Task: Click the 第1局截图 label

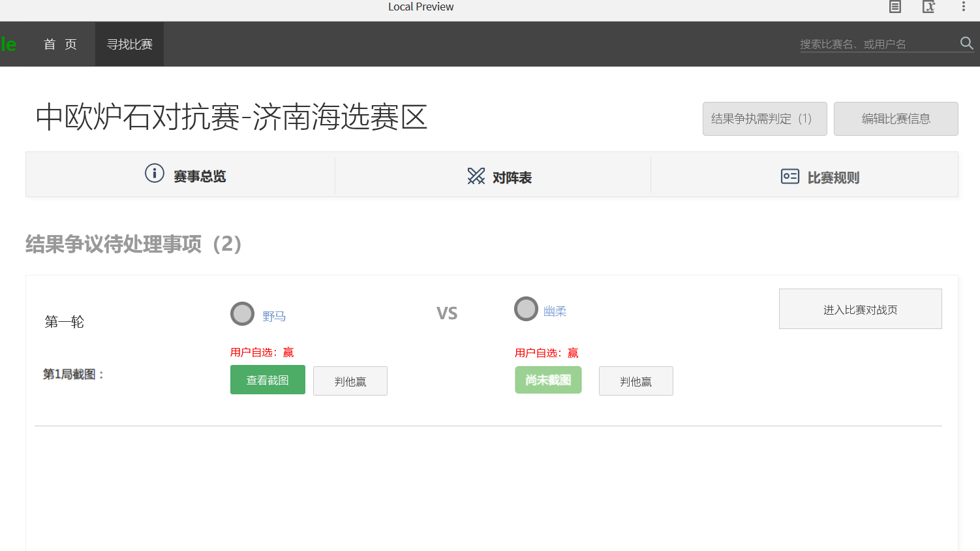Action: 73,374
